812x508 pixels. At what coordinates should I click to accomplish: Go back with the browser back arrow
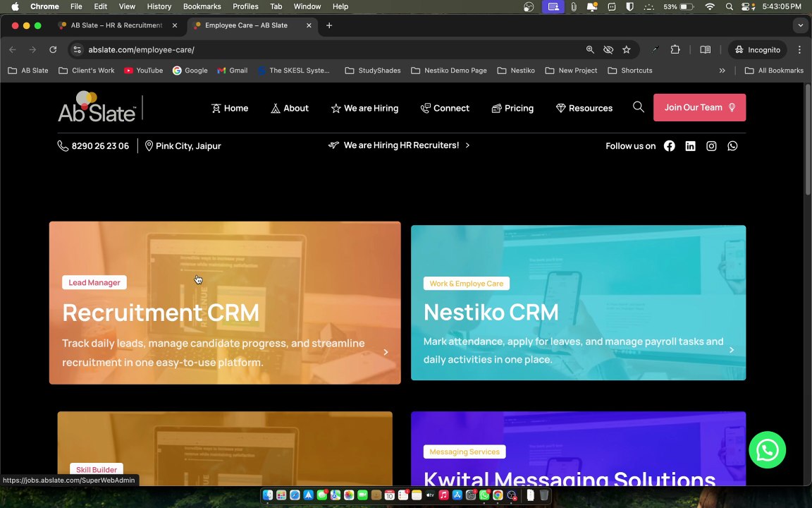click(x=13, y=50)
